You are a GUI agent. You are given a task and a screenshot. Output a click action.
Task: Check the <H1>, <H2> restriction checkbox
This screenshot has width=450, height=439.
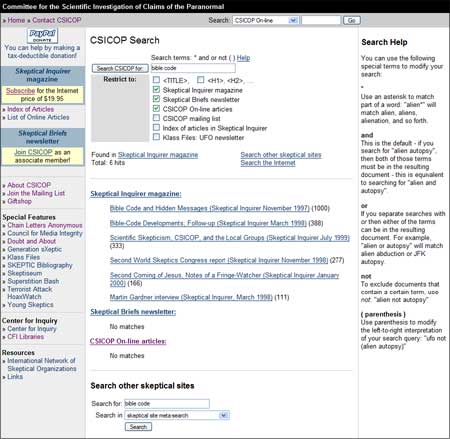point(200,80)
